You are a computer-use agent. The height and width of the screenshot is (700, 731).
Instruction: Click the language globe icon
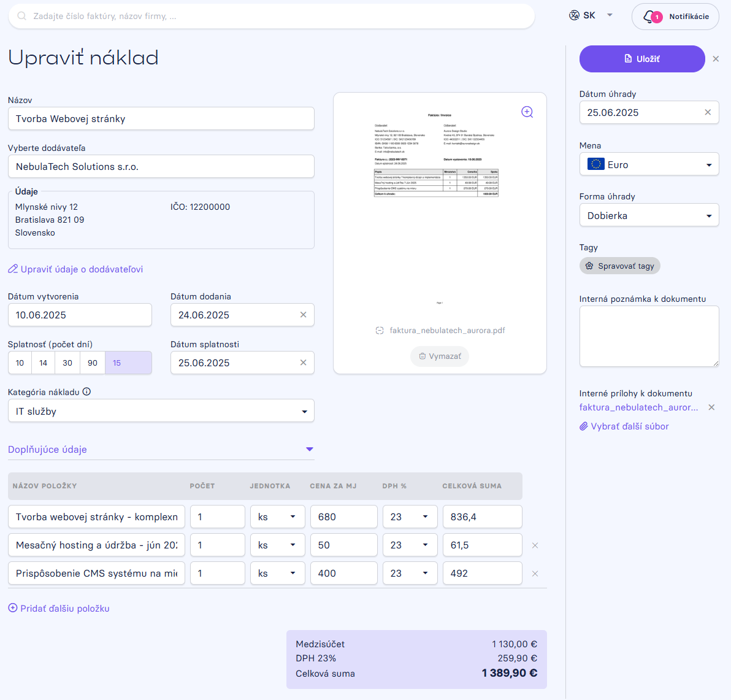pos(574,15)
